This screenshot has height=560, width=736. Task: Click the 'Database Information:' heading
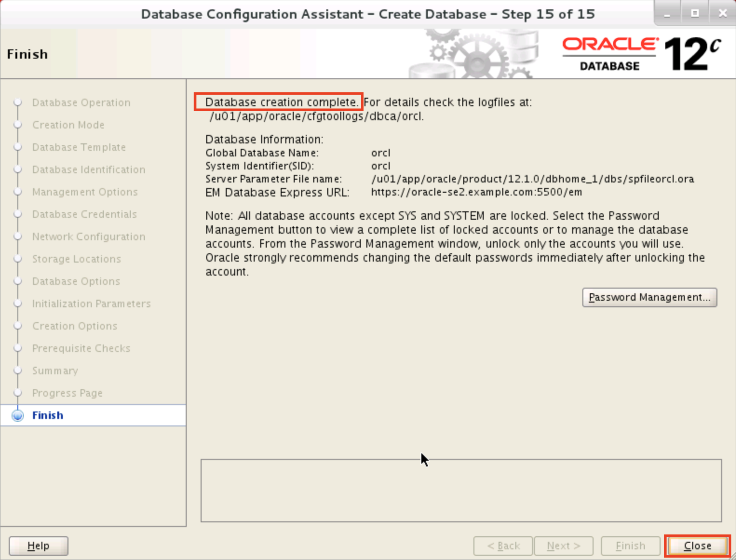coord(264,139)
